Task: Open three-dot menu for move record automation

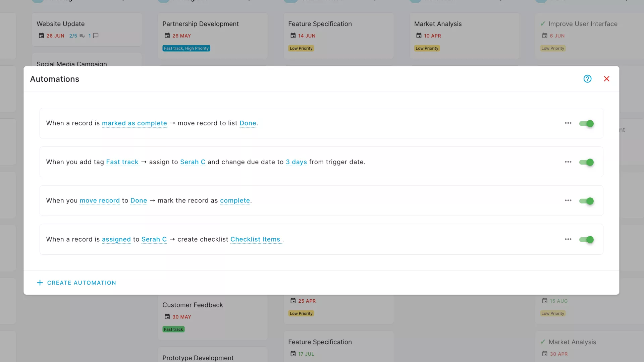Action: (x=568, y=200)
